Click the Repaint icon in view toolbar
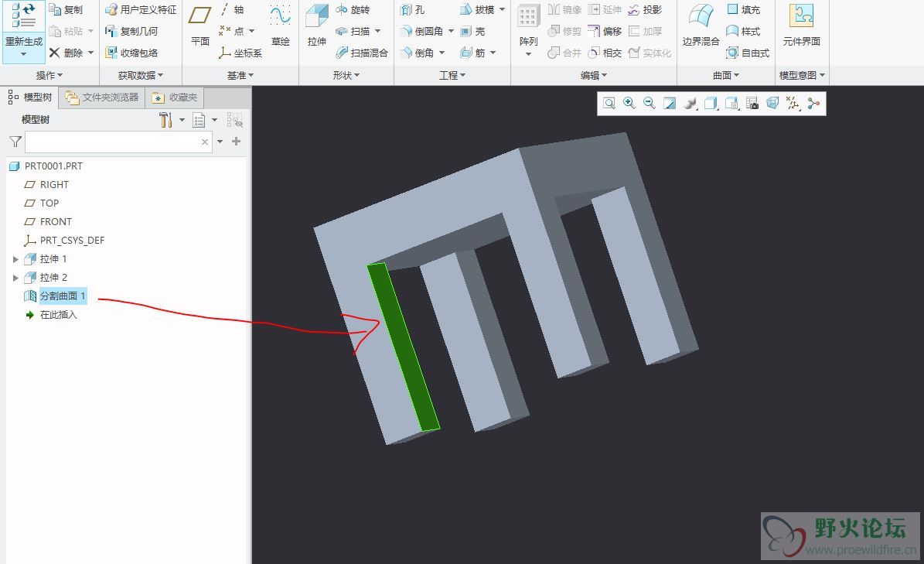Viewport: 924px width, 564px height. click(670, 104)
